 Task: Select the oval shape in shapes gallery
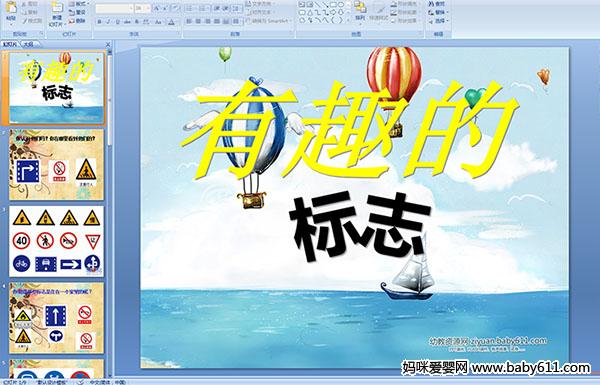[x=341, y=5]
